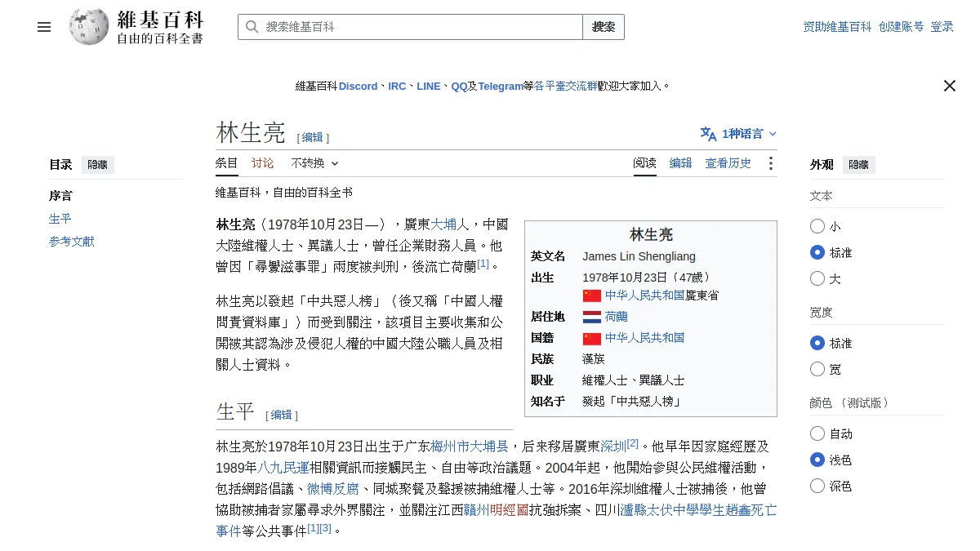
Task: Open red link 明經國
Action: point(509,510)
